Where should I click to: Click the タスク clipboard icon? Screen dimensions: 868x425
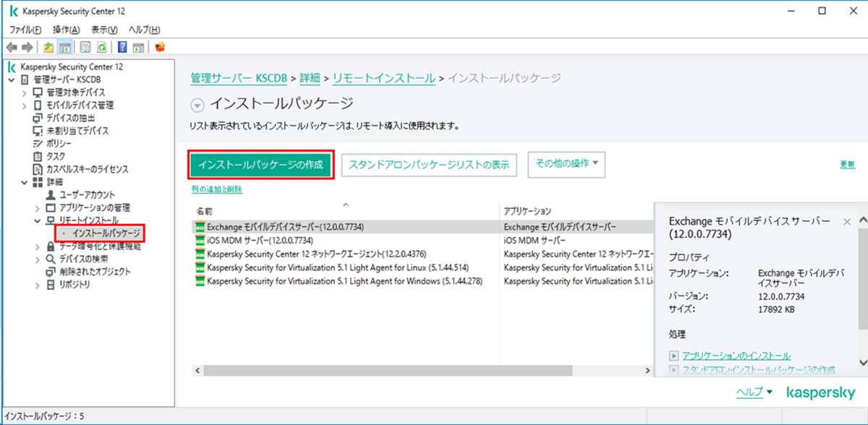(38, 156)
